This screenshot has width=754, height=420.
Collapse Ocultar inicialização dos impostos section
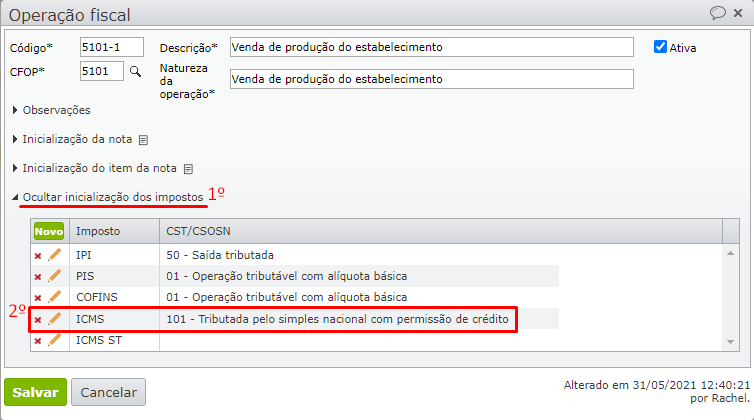point(111,198)
